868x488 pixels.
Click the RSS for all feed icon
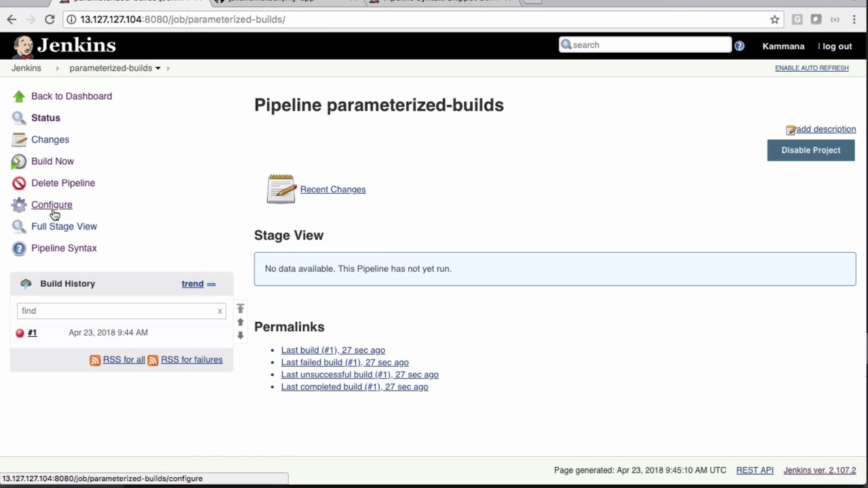click(95, 360)
